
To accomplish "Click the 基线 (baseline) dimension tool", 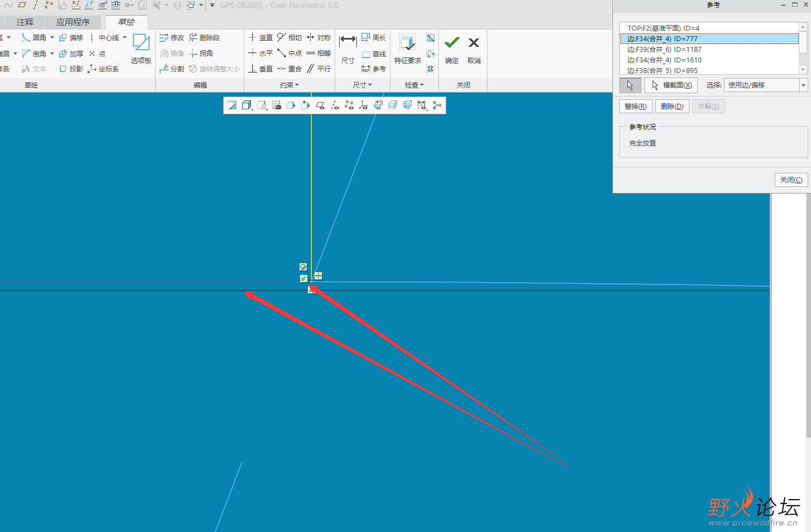I will (x=374, y=54).
